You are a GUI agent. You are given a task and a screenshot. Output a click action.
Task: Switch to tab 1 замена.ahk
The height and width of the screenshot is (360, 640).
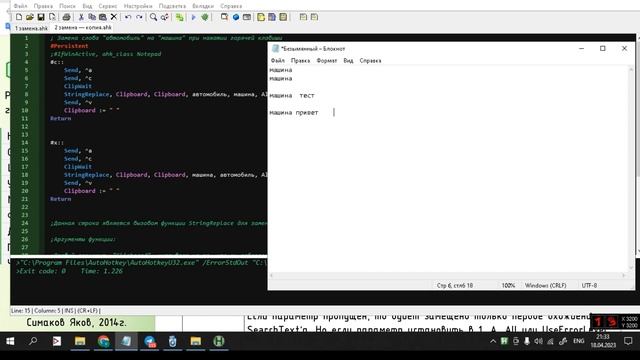(x=31, y=28)
